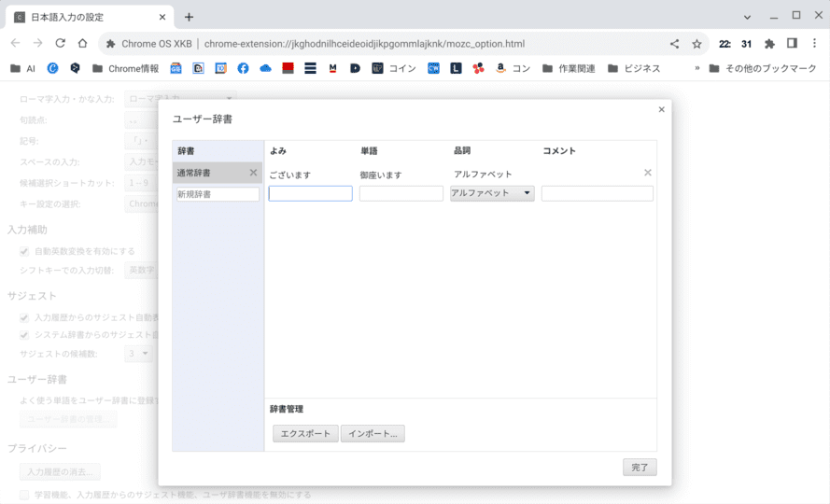830x504 pixels.
Task: Open the Chrome three-dot menu
Action: (814, 44)
